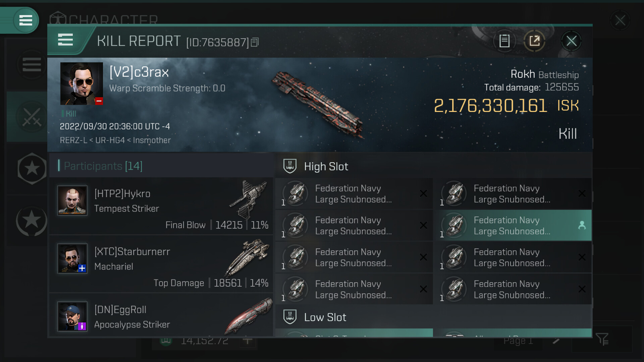Viewport: 644px width, 362px height.
Task: Click the RERZ-L system location link
Action: click(x=73, y=140)
